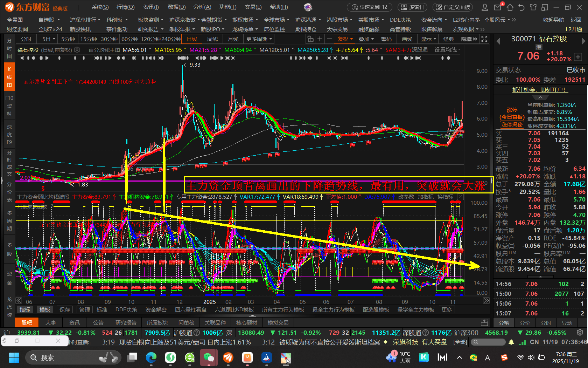Pop out the bottom info panel icon
This screenshot has width=588, height=368.
[x=484, y=322]
